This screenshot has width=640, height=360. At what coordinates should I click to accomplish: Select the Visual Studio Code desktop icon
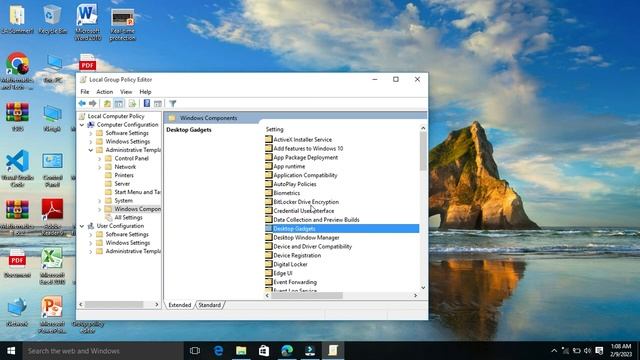(x=17, y=168)
